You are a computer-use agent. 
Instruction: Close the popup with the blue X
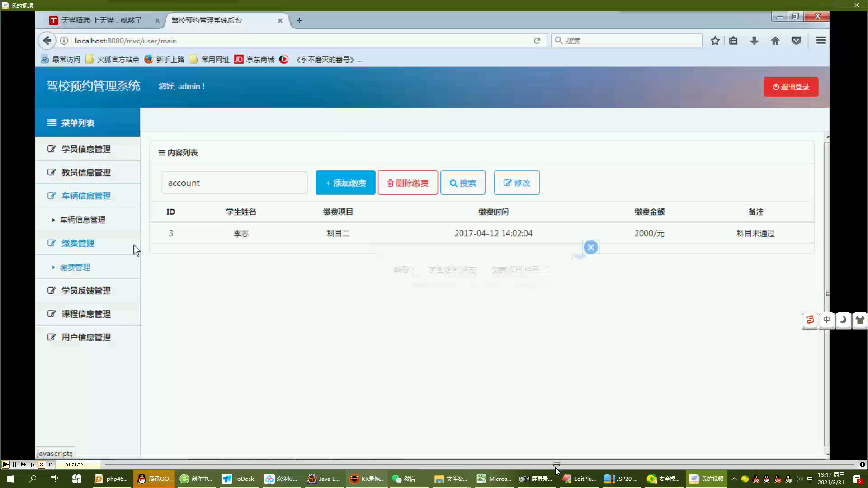click(590, 247)
